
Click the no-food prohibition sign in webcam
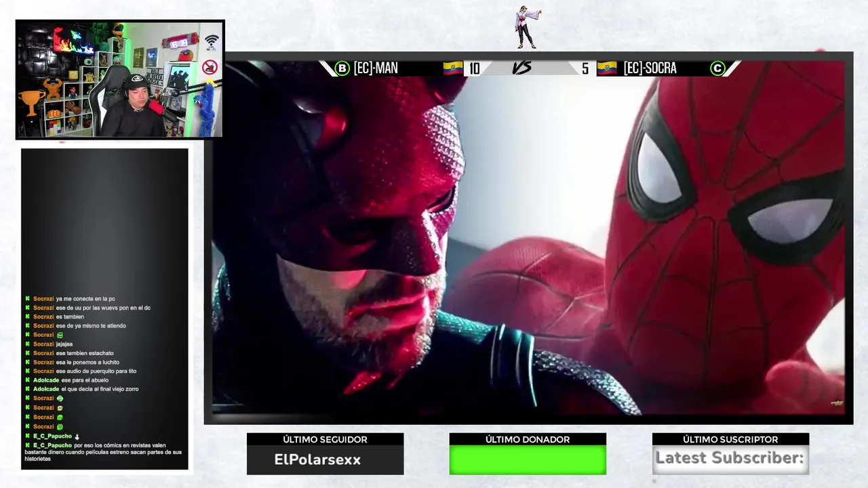[x=210, y=67]
